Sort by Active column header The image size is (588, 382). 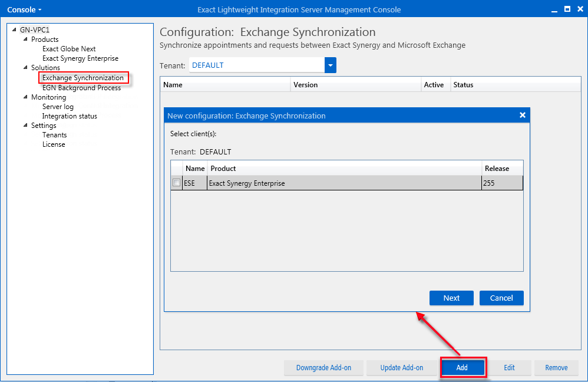435,85
